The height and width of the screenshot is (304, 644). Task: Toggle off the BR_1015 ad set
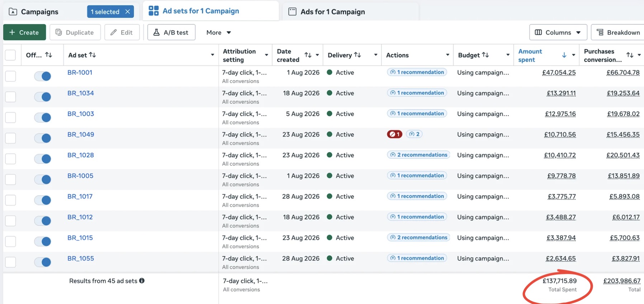pyautogui.click(x=43, y=242)
